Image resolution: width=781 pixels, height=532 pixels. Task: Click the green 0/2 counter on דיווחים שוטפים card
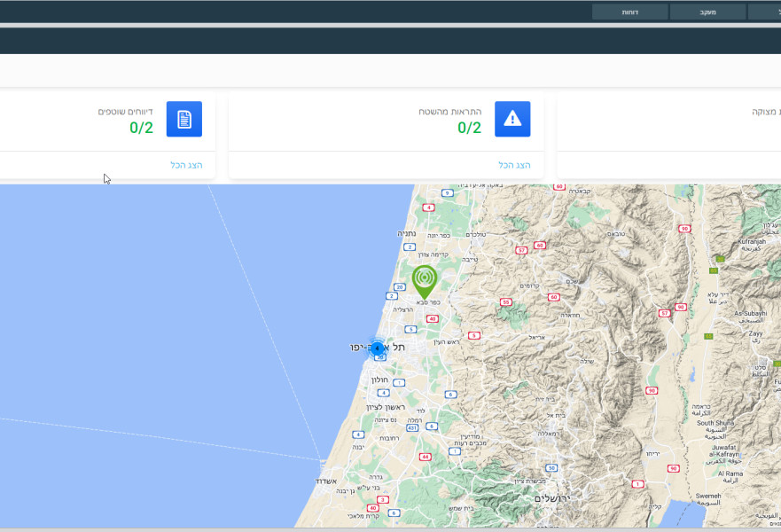[139, 128]
